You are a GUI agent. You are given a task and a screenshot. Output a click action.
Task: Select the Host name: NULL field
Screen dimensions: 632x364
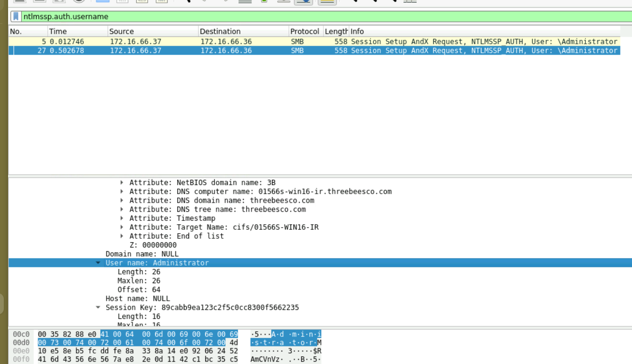(138, 299)
